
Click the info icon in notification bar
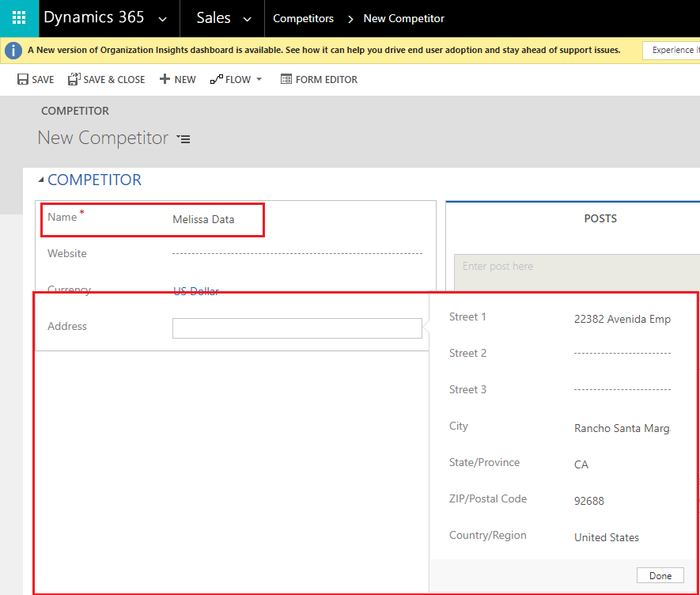pos(13,51)
